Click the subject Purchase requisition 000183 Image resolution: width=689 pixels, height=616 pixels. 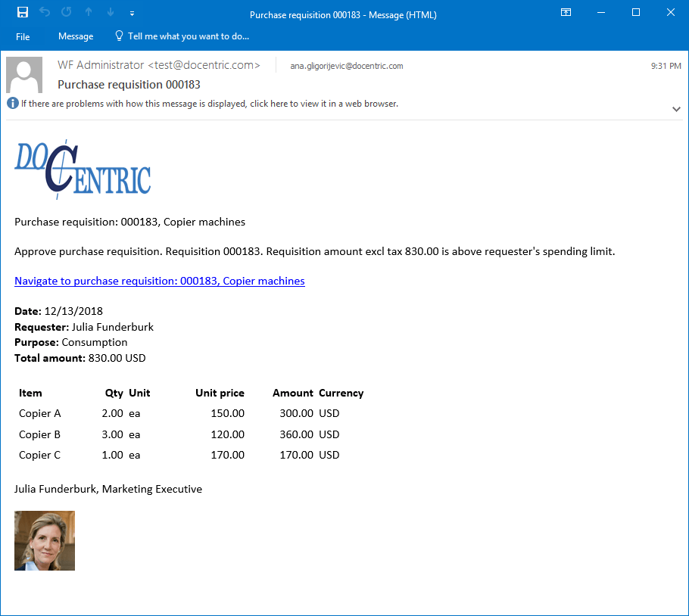(x=129, y=84)
